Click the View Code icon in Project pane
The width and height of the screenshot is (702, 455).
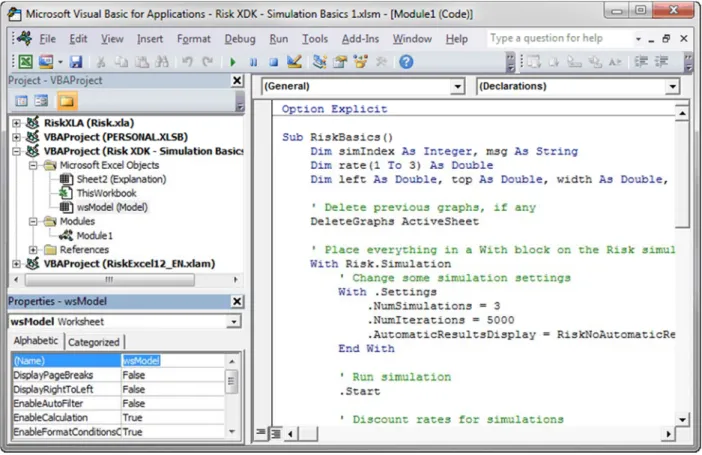[x=21, y=101]
